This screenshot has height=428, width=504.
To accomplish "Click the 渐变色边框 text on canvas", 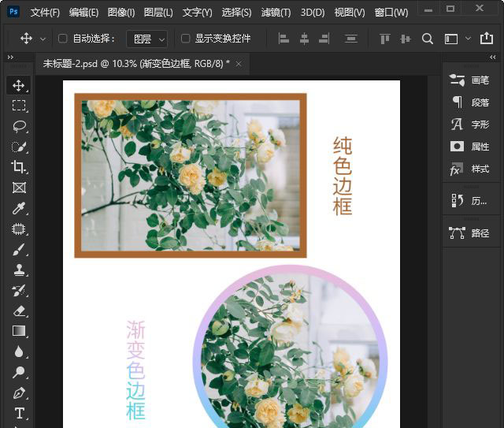I will click(135, 370).
